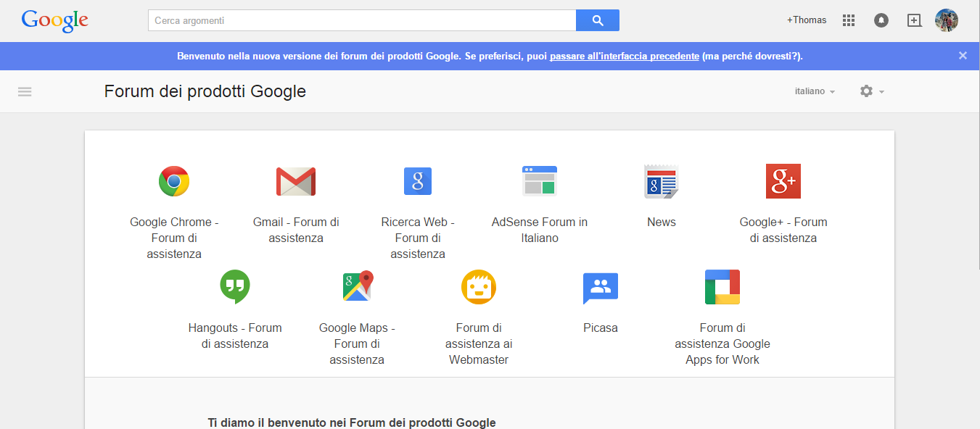Open 'Forum di assistenza Google Apps for Work' link
Viewport: 980px width, 429px height.
click(722, 343)
